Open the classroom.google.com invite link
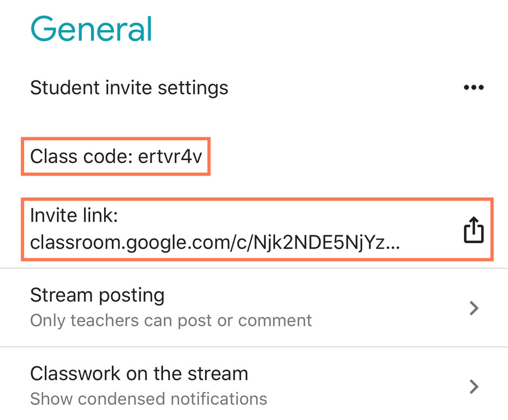The image size is (508, 420). coord(216,242)
